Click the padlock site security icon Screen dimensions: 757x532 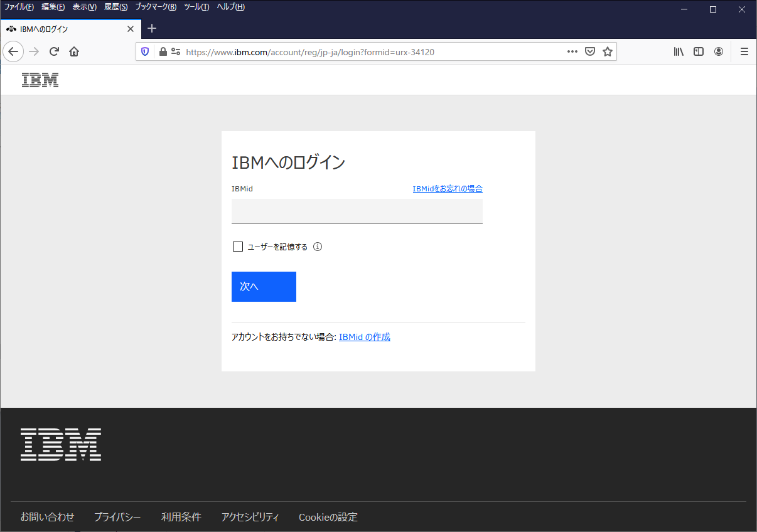point(163,52)
